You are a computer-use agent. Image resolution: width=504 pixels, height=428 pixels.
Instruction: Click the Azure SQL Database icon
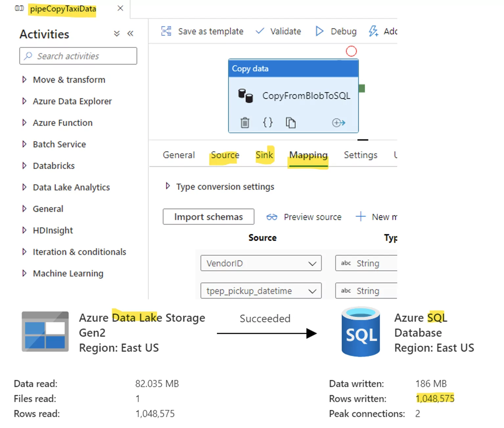pos(361,332)
